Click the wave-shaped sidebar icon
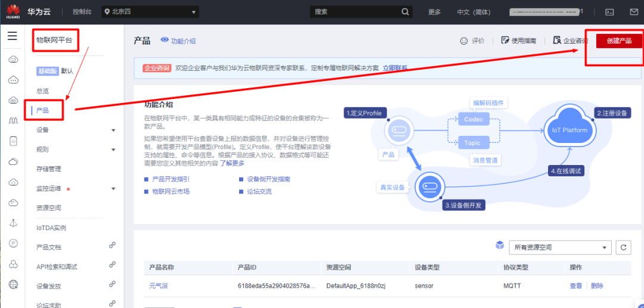This screenshot has height=308, width=644. point(13,120)
